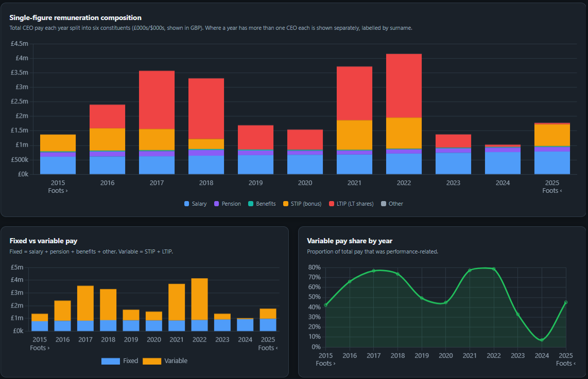Select the blue Salary segment of the 2024 composition bar
Screen dimensions: 588x379
coord(503,163)
